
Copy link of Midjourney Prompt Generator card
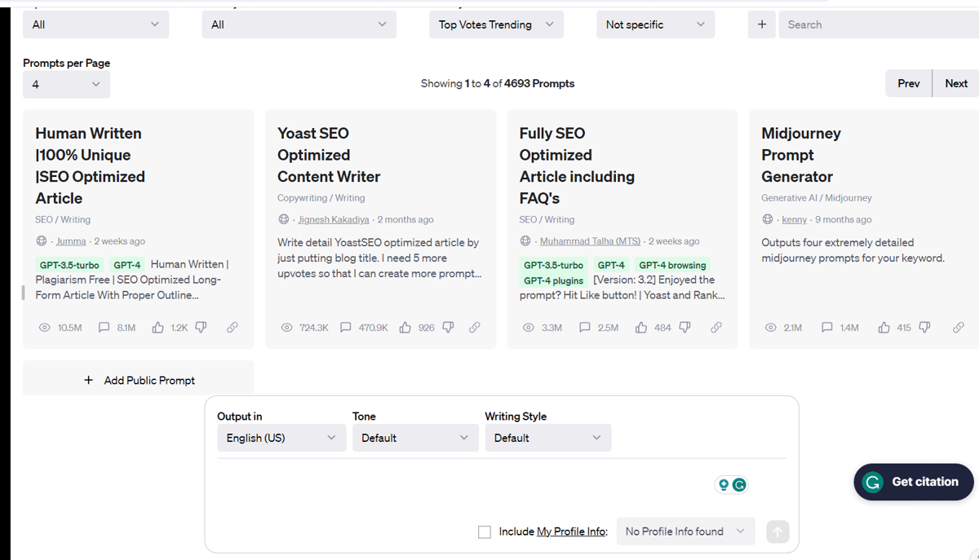pos(959,328)
